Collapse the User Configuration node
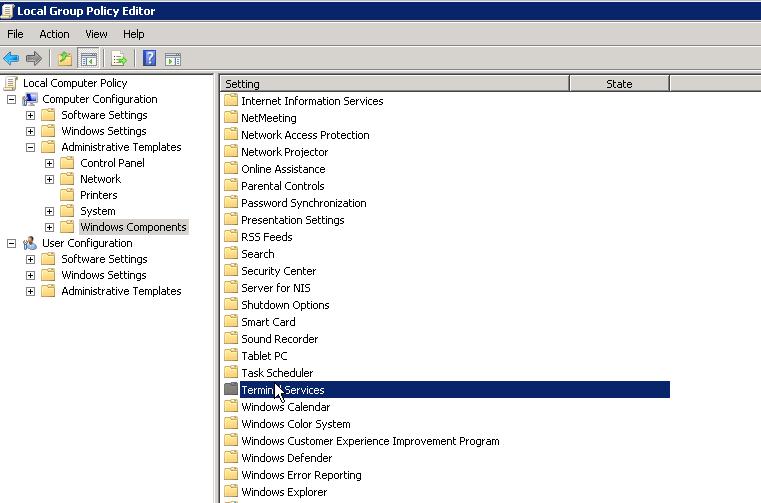Viewport: 761px width, 503px height. coord(11,244)
